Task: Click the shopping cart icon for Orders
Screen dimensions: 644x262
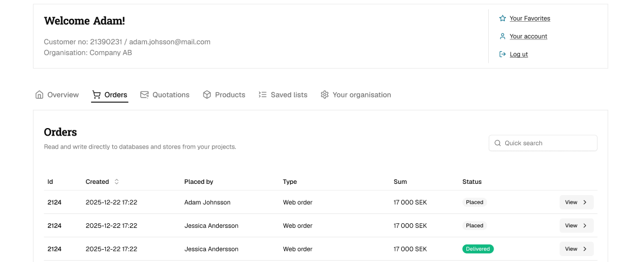Action: tap(96, 95)
